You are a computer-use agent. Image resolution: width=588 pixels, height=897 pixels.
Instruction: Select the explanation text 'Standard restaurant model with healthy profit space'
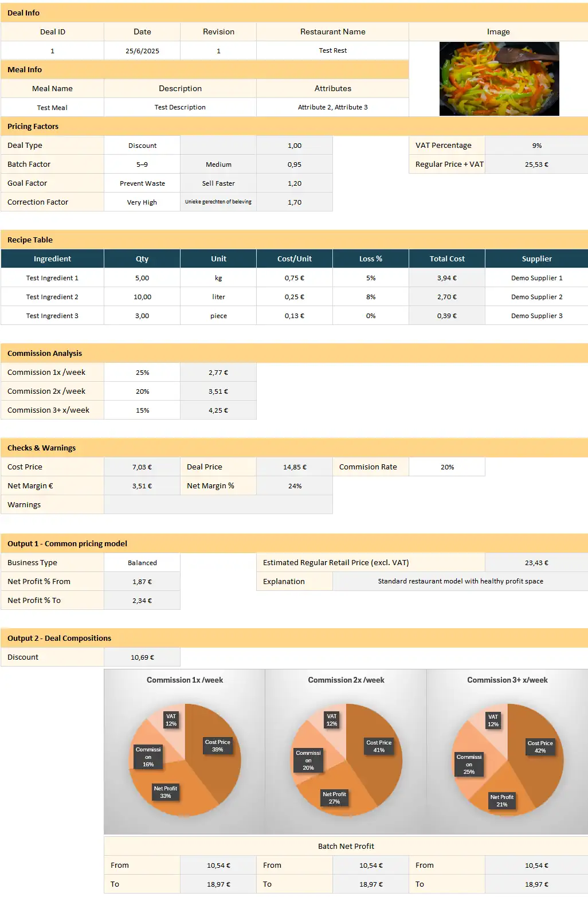click(x=460, y=581)
